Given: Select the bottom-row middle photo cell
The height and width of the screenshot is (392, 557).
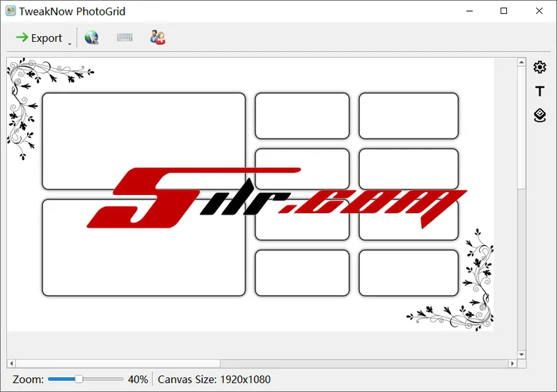Looking at the screenshot, I should point(302,273).
